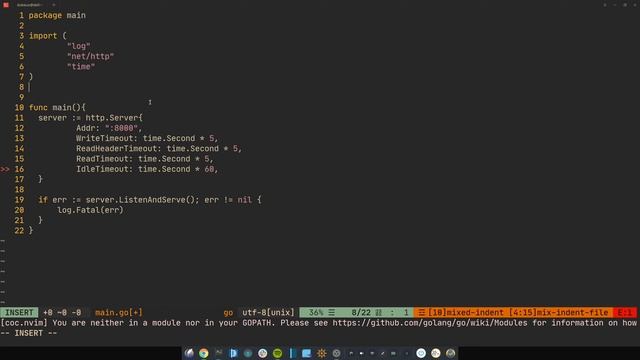Place cursor on 'package main' line
The width and height of the screenshot is (640, 360).
[x=57, y=16]
